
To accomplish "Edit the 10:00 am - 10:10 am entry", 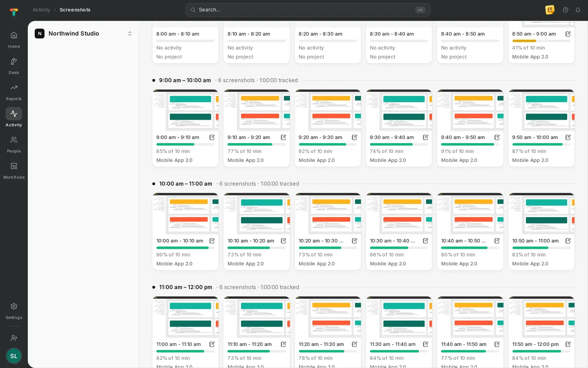I will click(x=212, y=241).
